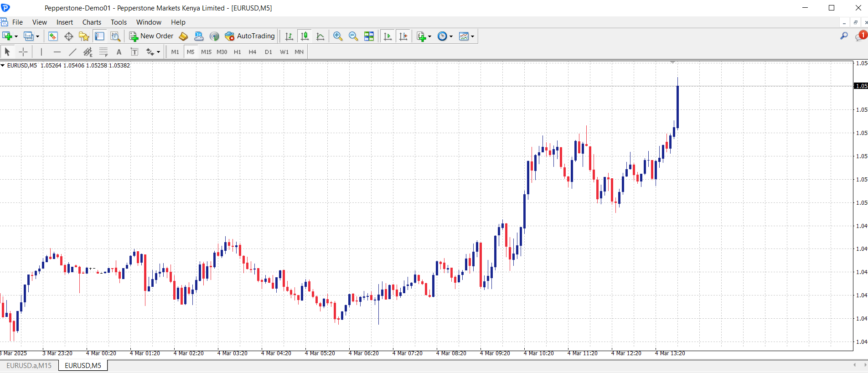
Task: Switch chart to bar chart mode
Action: coord(289,36)
